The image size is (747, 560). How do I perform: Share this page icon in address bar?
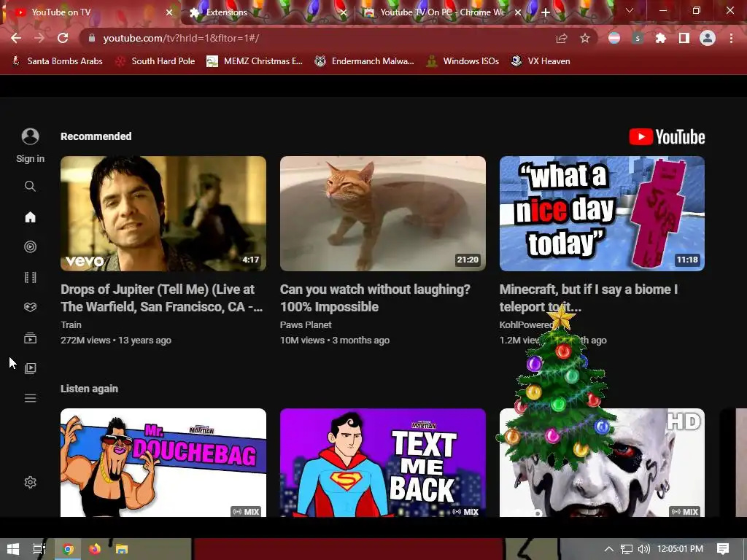(x=562, y=38)
